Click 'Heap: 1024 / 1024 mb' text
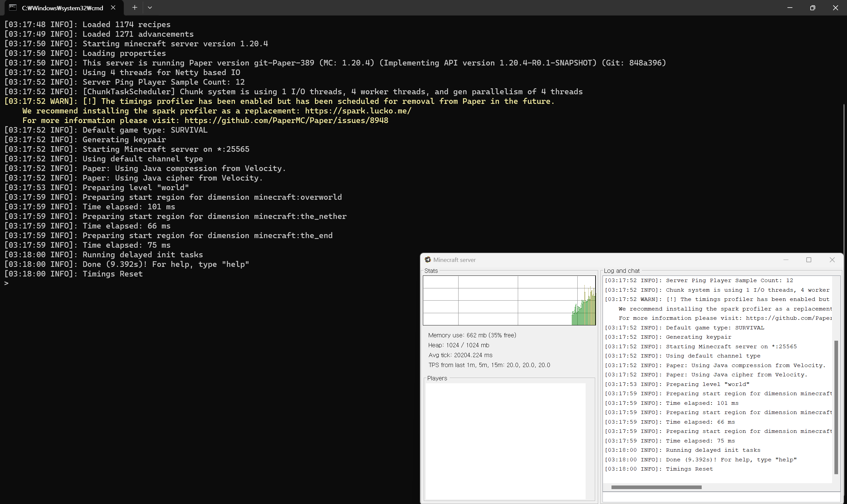The width and height of the screenshot is (847, 504). pos(459,345)
